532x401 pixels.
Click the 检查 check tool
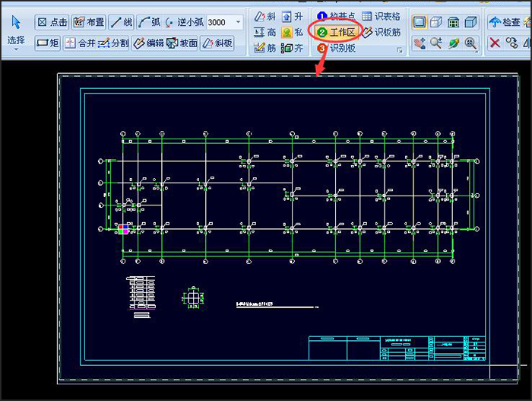click(x=505, y=23)
